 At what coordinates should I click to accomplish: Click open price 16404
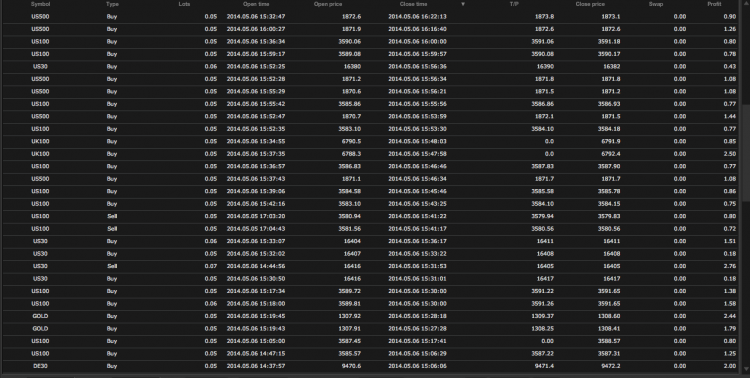(353, 241)
